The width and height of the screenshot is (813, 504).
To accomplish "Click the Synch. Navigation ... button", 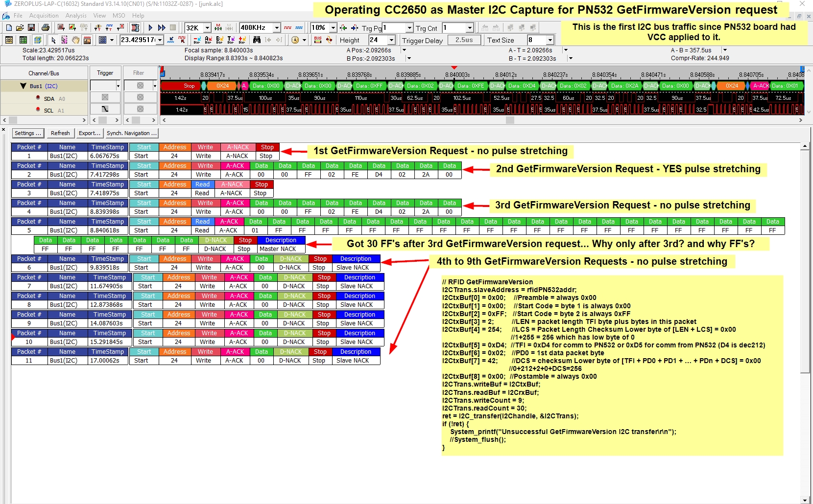I will 132,133.
